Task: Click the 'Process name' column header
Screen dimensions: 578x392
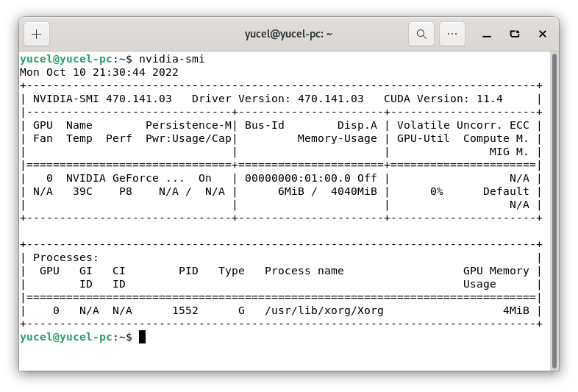Action: pyautogui.click(x=304, y=271)
